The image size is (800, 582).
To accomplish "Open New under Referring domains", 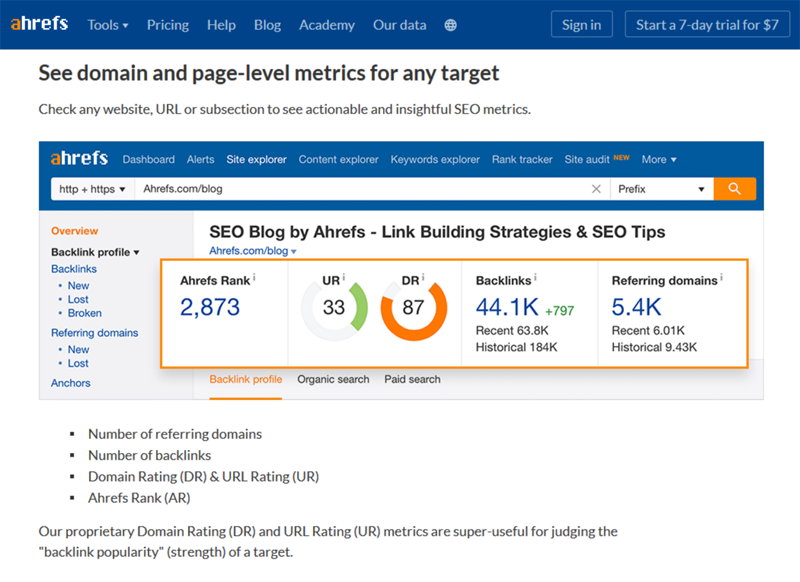I will click(79, 349).
